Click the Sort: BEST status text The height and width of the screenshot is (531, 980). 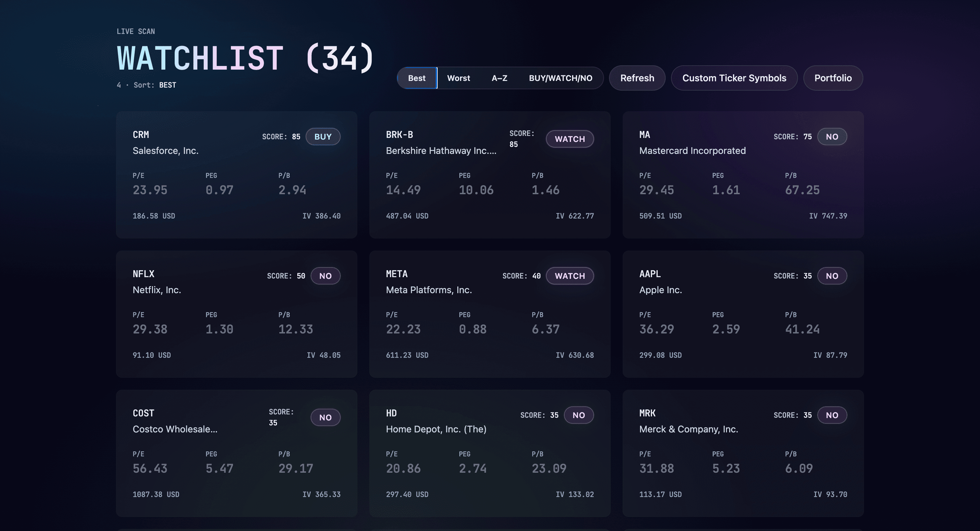click(x=155, y=85)
